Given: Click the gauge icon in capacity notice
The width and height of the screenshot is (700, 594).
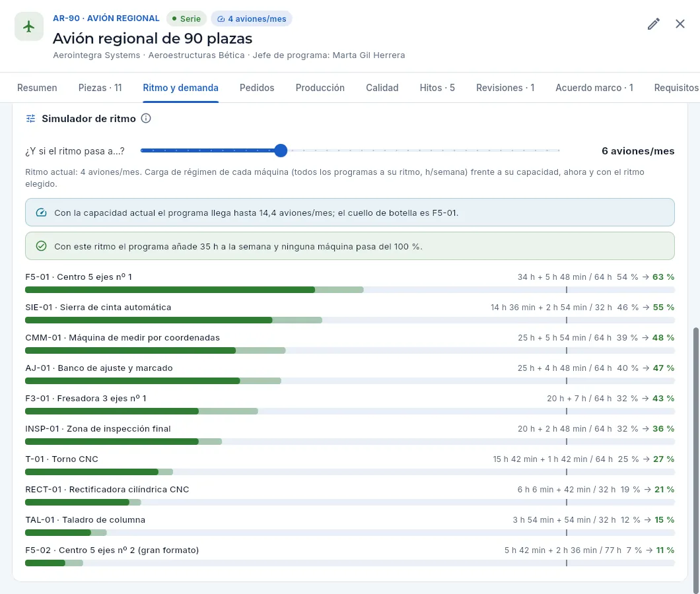Looking at the screenshot, I should [x=41, y=213].
